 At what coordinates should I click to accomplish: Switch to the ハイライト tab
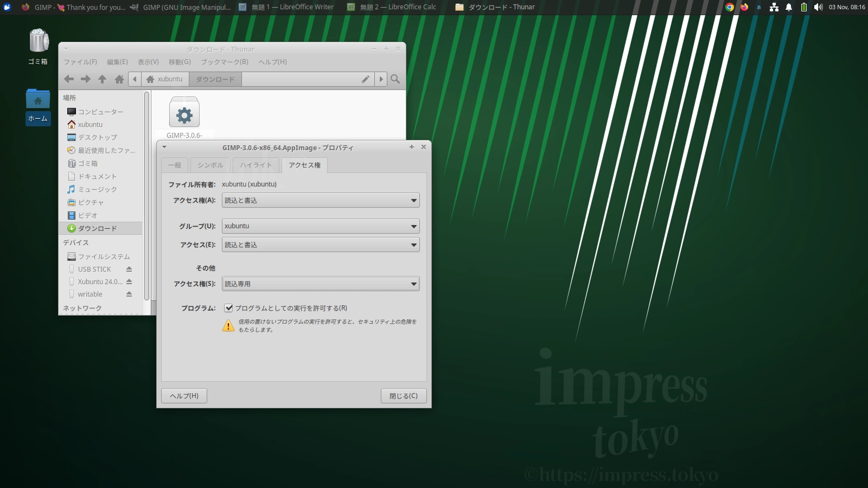point(256,165)
